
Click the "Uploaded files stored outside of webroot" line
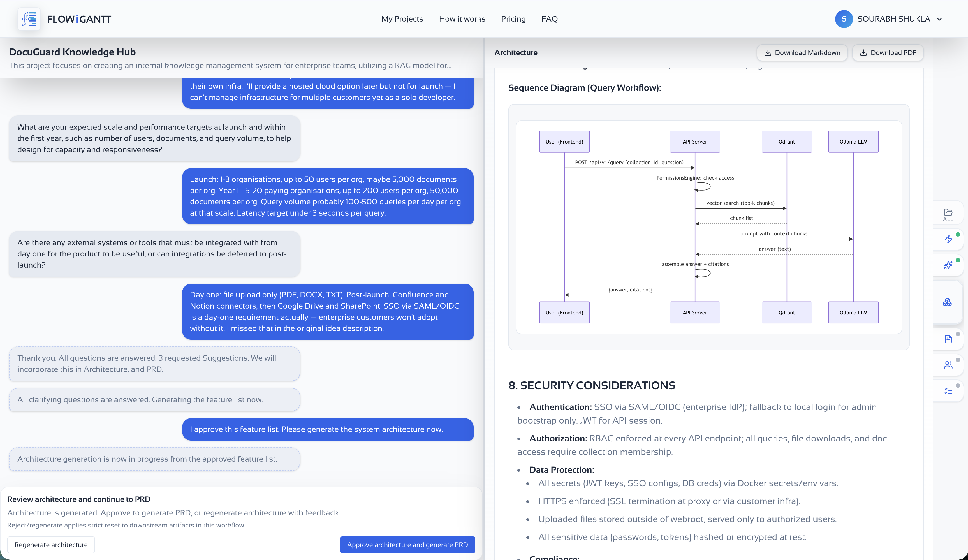(687, 519)
